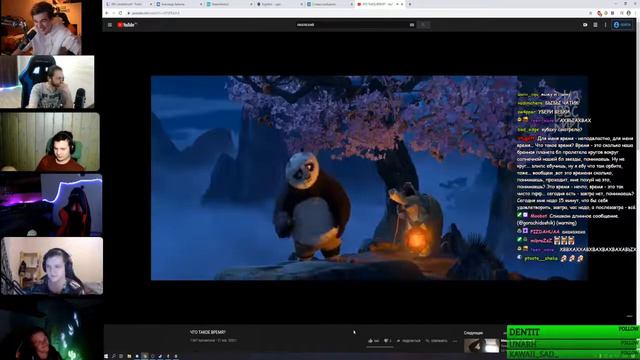Open the YouTube apps grid icon
This screenshot has width=640, height=360.
click(595, 25)
